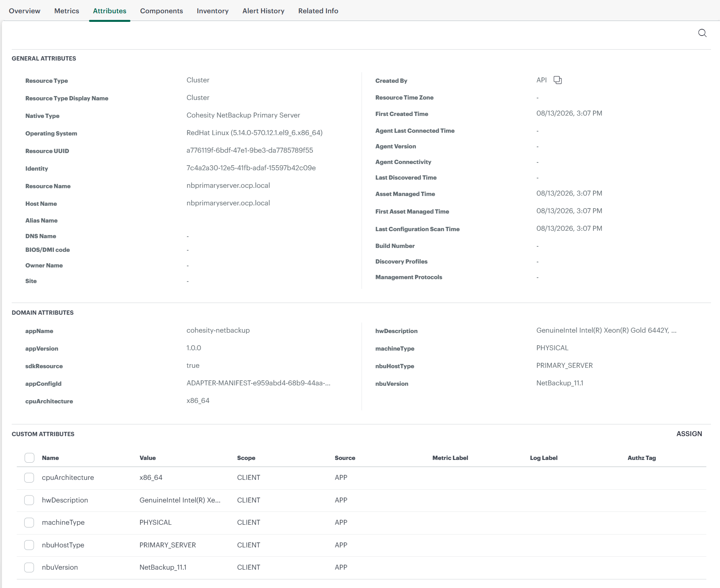Click the hwDescription name in custom table

65,500
